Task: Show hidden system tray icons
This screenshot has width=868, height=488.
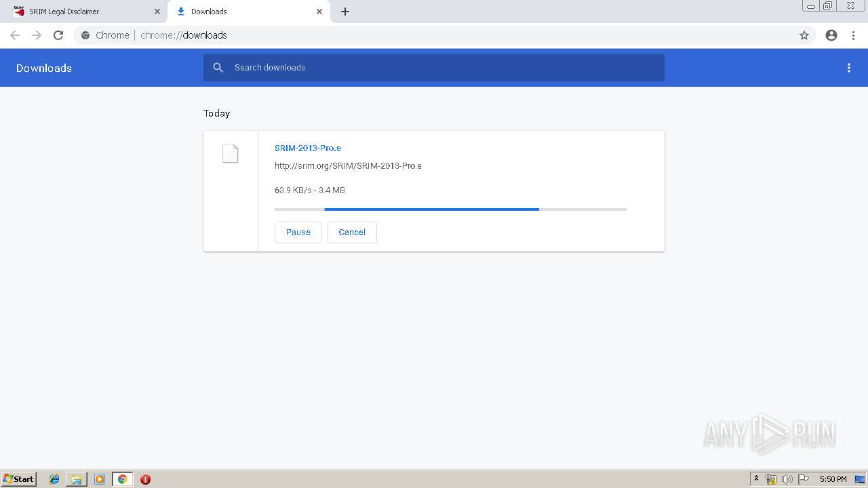Action: pos(757,479)
